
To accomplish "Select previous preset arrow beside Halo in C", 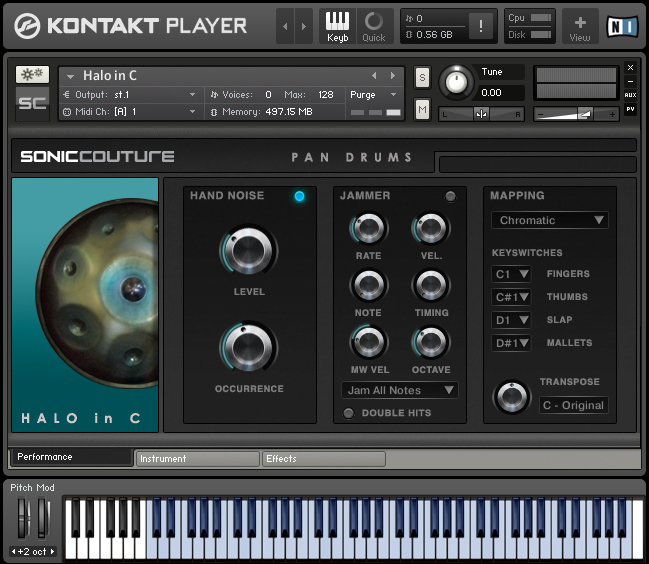I will (x=374, y=76).
